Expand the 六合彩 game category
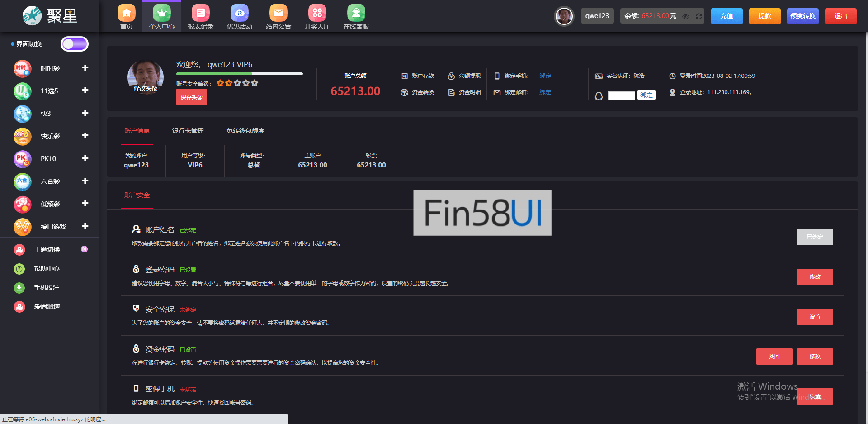The height and width of the screenshot is (424, 868). (x=85, y=181)
